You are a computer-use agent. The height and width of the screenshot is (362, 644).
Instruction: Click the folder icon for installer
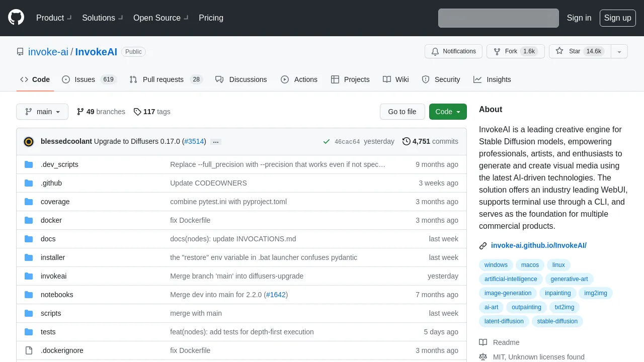click(x=29, y=257)
